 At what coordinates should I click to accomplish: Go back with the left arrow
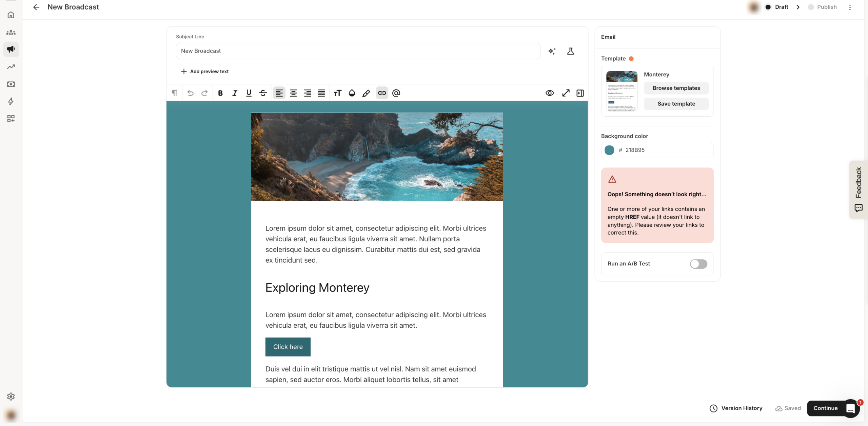pyautogui.click(x=36, y=7)
